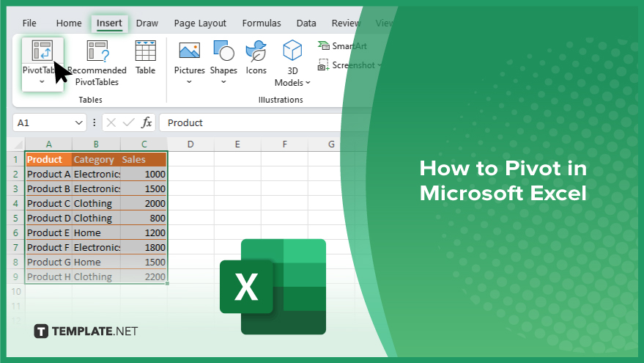The width and height of the screenshot is (644, 363).
Task: Expand the Shapes dropdown arrow
Action: point(223,82)
